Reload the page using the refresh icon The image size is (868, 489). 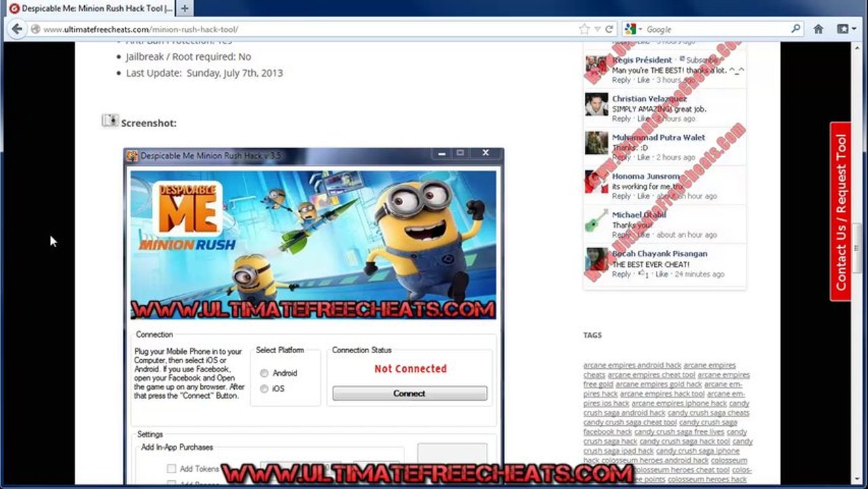(x=609, y=29)
